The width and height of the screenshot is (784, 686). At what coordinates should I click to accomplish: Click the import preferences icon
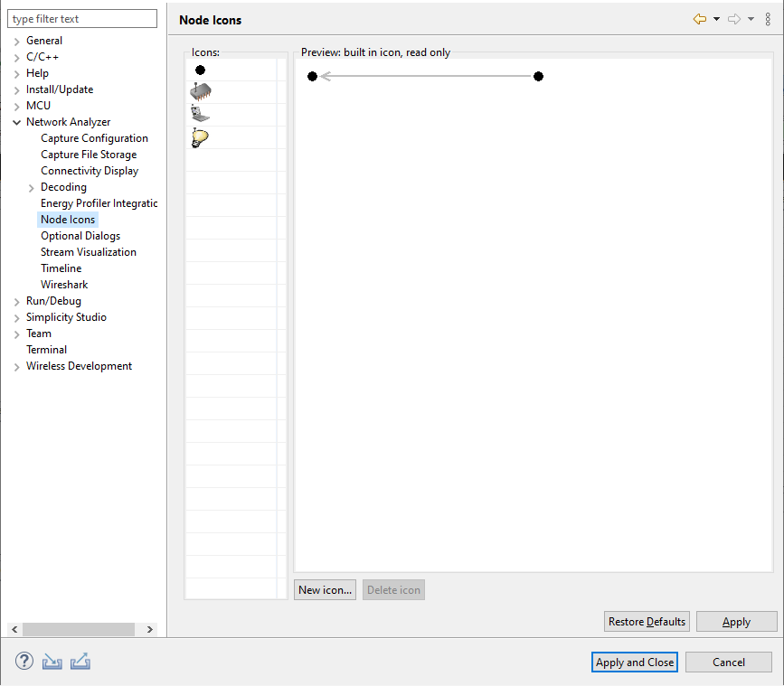(x=52, y=662)
